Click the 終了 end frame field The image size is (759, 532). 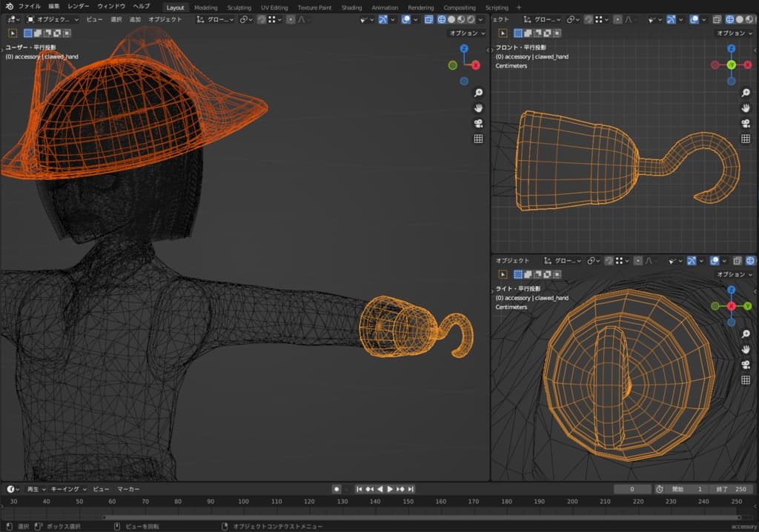point(731,489)
